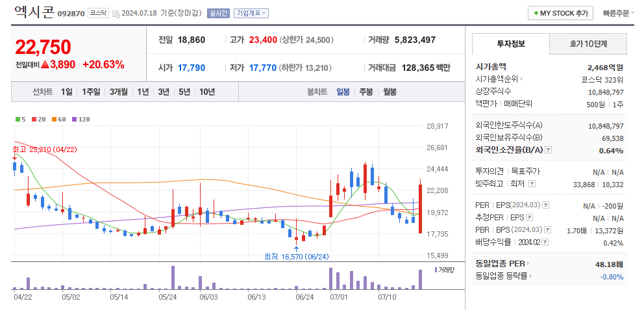Click the help icon next to PBR BPS(2024.03)
This screenshot has height=310, width=644.
[x=547, y=230]
